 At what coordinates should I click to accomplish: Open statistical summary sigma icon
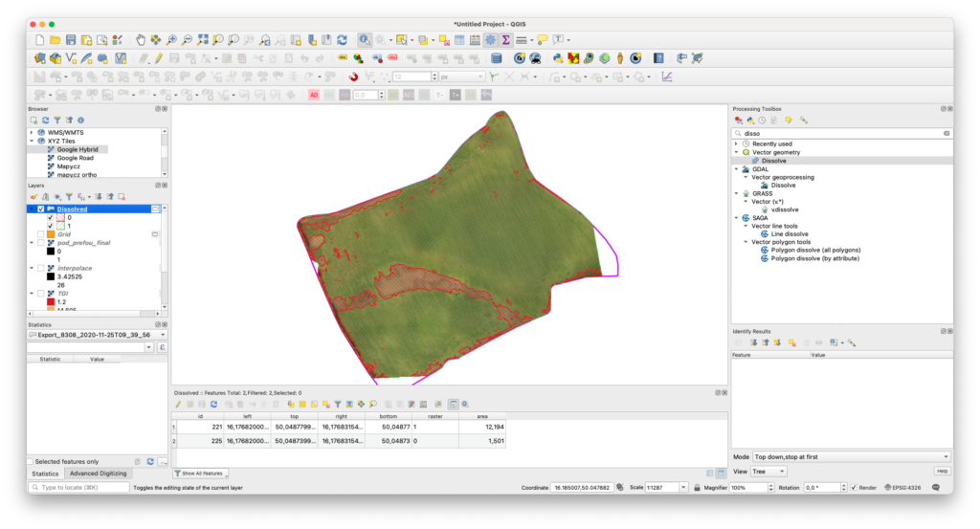[x=505, y=40]
